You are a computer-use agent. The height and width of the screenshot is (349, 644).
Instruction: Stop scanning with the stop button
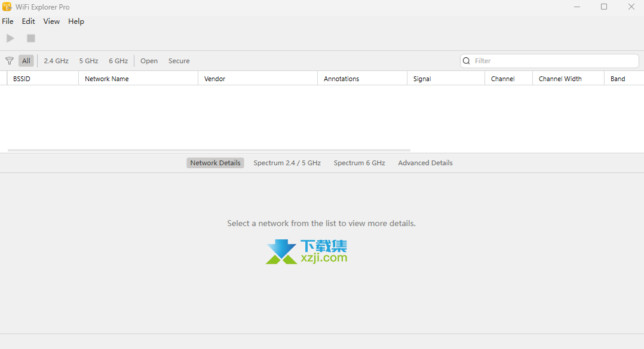(x=31, y=38)
